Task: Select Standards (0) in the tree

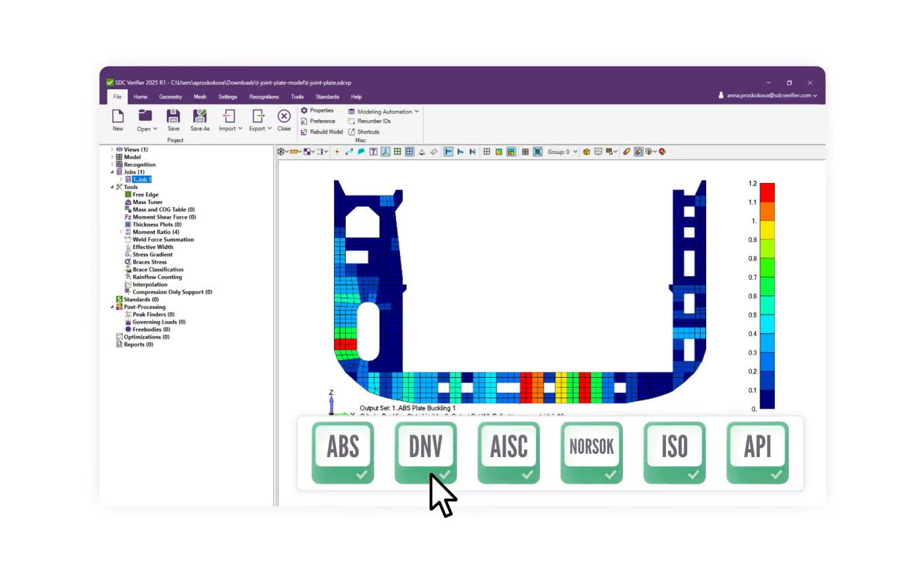Action: pyautogui.click(x=137, y=300)
